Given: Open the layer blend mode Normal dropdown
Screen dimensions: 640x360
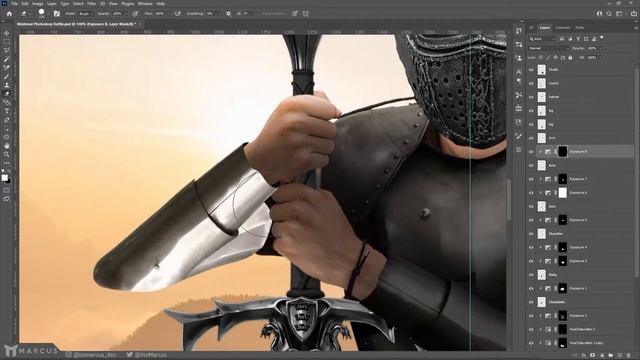Looking at the screenshot, I should [548, 48].
